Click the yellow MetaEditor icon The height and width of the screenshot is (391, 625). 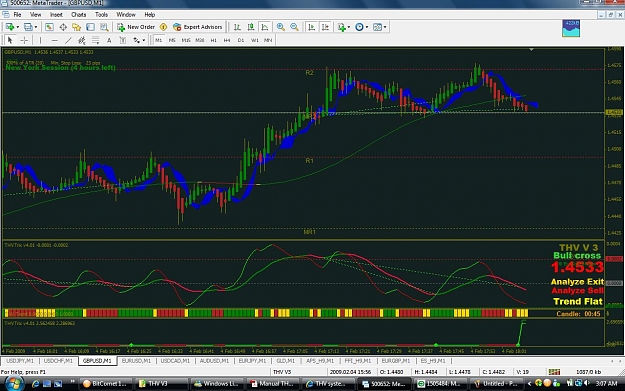tap(163, 27)
